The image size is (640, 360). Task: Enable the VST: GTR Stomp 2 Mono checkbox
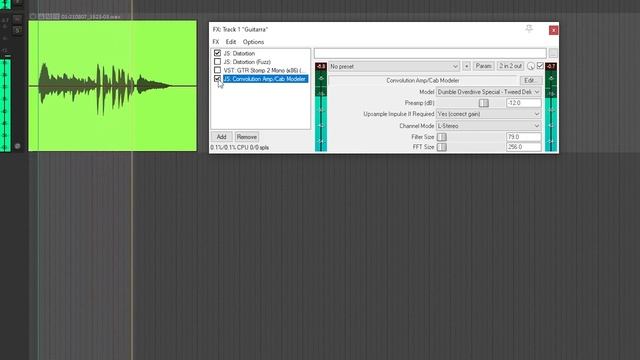point(217,70)
